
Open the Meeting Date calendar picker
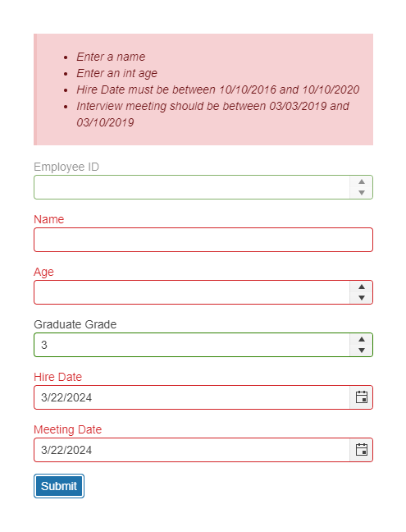coord(361,450)
